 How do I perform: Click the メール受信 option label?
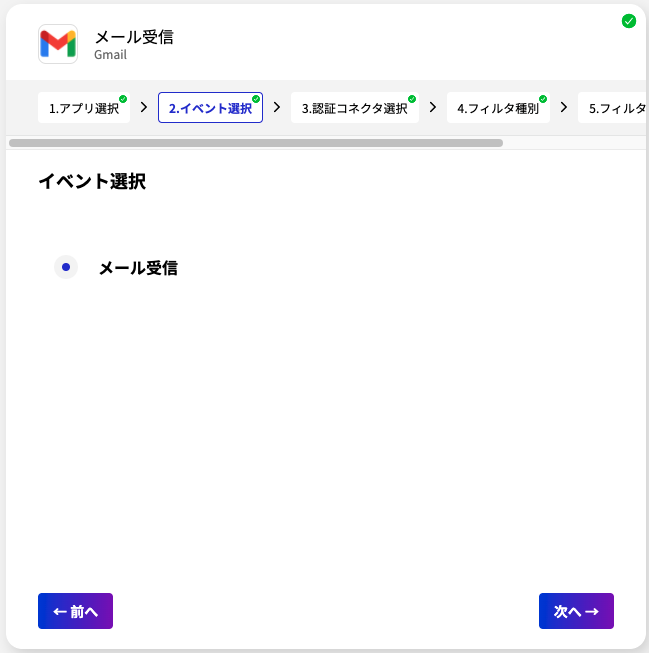click(138, 268)
